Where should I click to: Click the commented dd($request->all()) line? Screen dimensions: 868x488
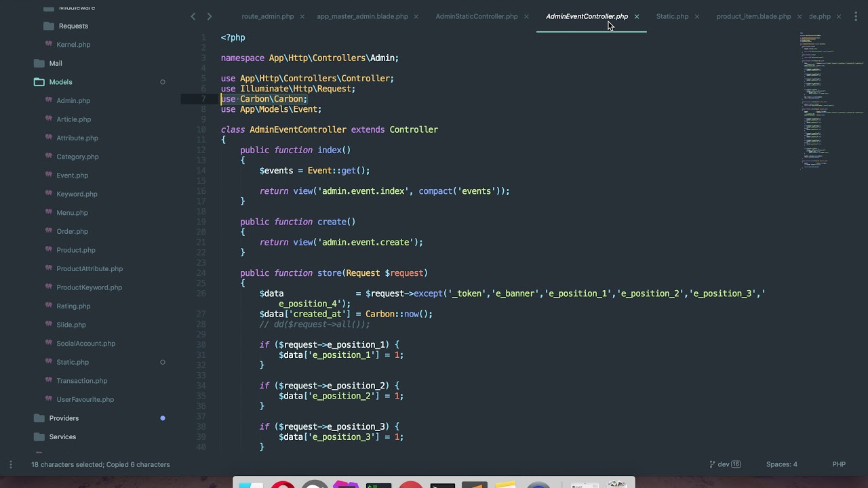[x=315, y=324]
